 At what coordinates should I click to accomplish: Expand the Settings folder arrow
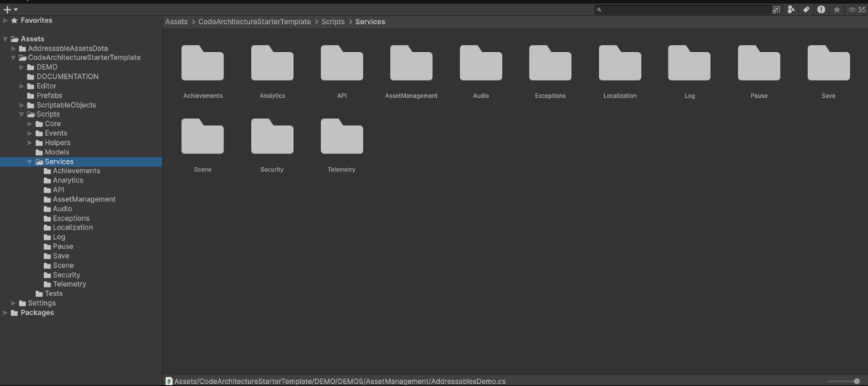point(13,303)
